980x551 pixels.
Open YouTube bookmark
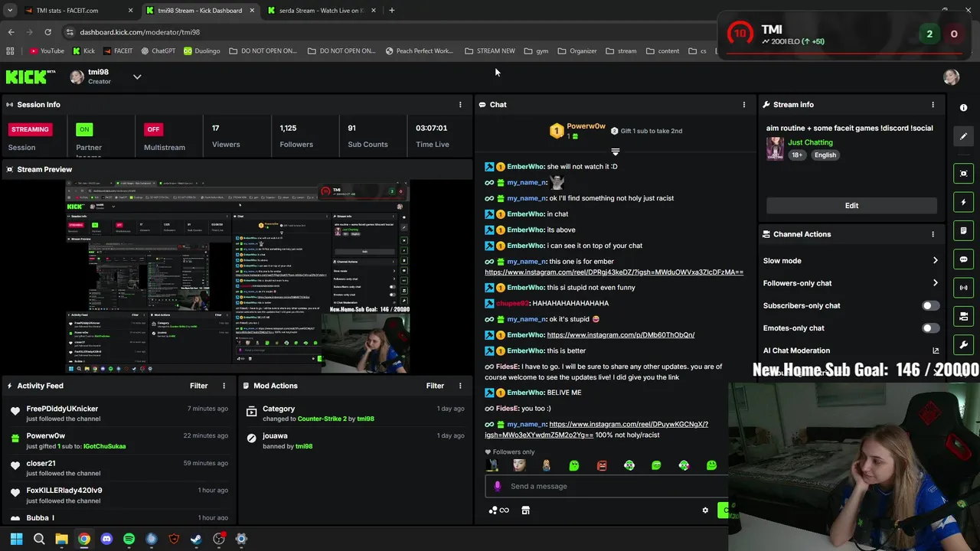click(x=47, y=51)
